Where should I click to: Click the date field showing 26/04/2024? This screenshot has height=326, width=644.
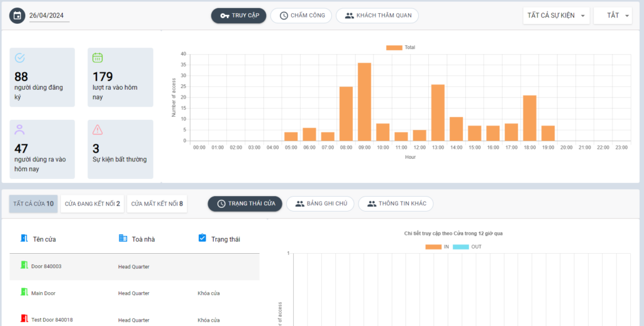[x=49, y=16]
